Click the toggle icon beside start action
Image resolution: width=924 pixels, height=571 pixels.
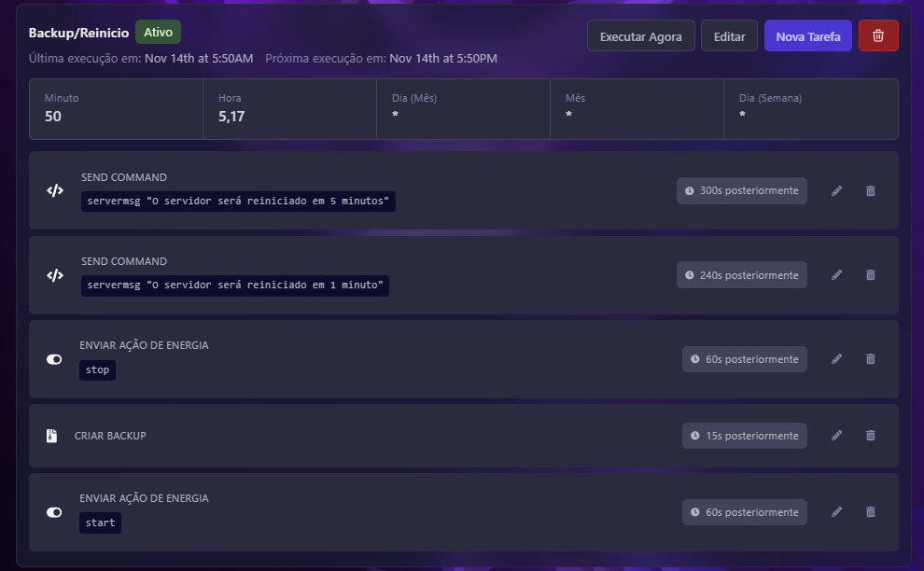pos(54,512)
